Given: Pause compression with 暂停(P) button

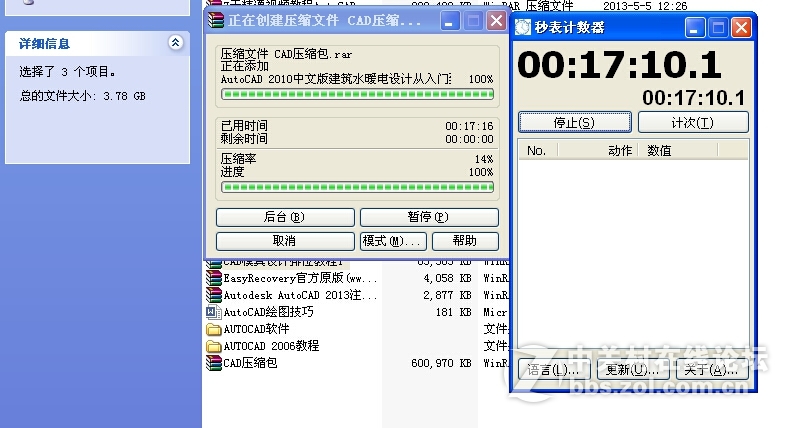Looking at the screenshot, I should [429, 217].
